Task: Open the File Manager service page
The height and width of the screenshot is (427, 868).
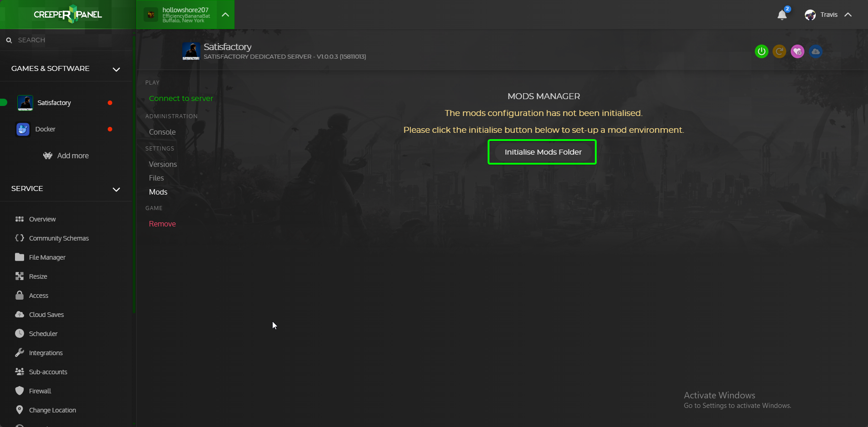Action: click(x=47, y=257)
